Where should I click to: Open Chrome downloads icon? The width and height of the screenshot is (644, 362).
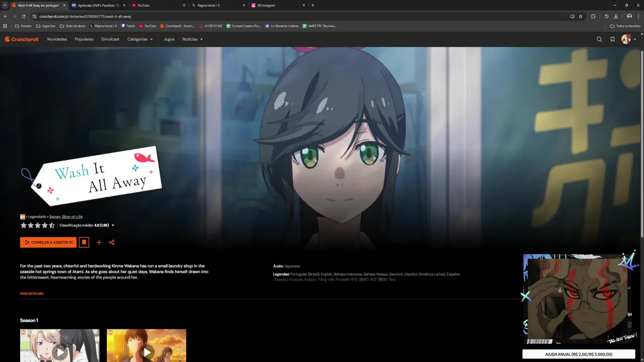(x=616, y=16)
